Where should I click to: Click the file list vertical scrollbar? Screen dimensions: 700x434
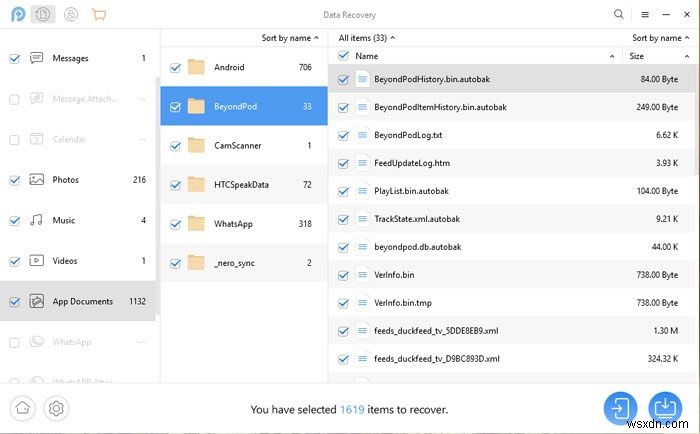[697, 120]
